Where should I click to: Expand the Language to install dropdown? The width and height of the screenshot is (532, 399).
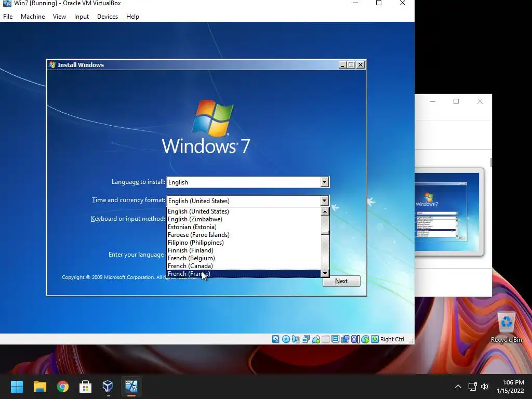point(324,182)
